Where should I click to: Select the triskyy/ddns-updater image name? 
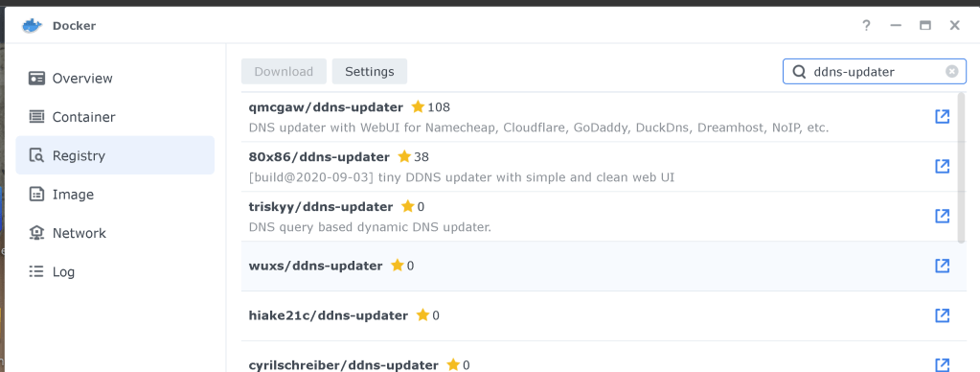[x=321, y=206]
